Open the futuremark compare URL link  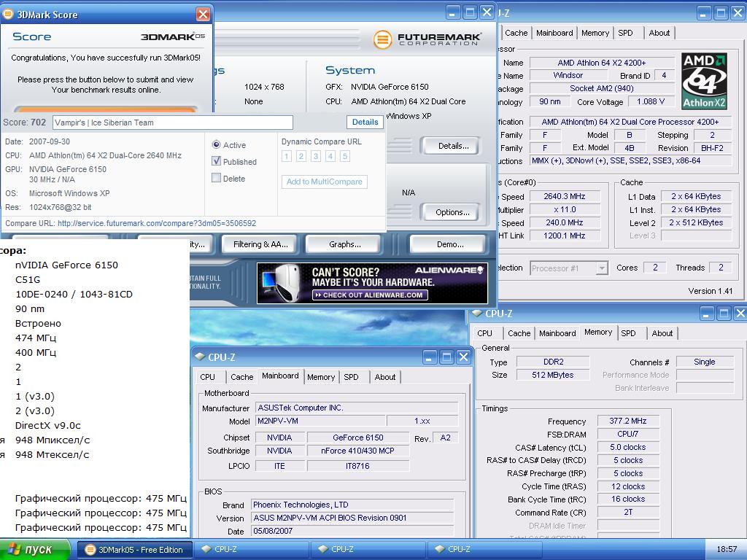(157, 223)
